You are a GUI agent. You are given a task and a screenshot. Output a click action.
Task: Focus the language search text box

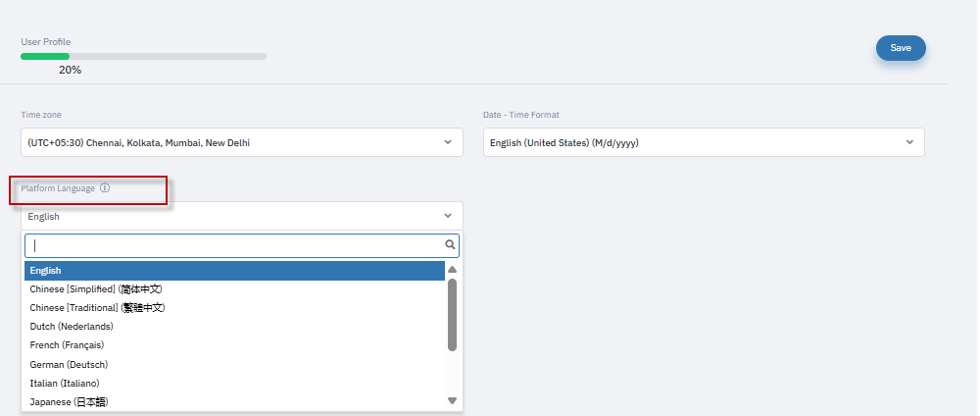click(235, 245)
